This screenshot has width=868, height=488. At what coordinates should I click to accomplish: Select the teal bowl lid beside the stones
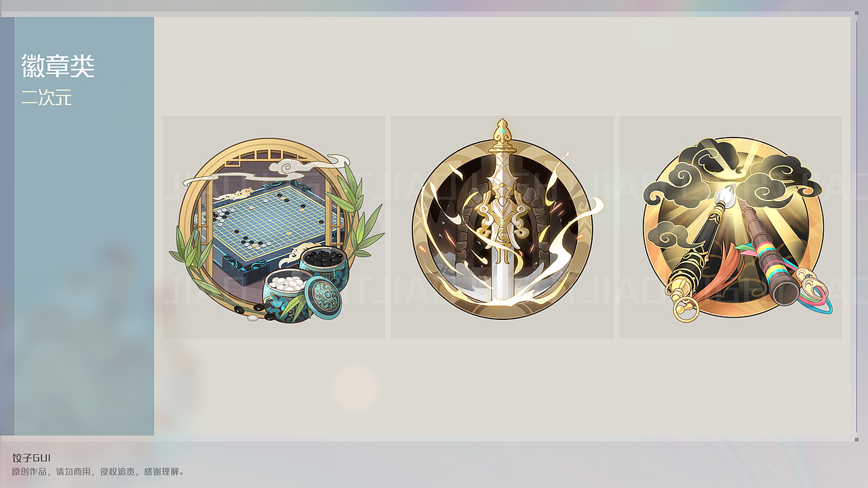pyautogui.click(x=323, y=299)
